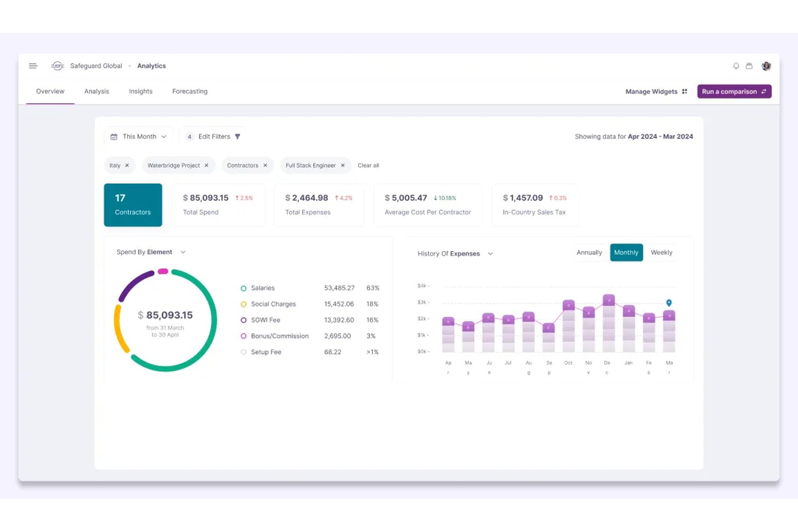Viewport: 798px width, 532px height.
Task: Click the SGWI Fee legend circle marker
Action: tap(244, 320)
